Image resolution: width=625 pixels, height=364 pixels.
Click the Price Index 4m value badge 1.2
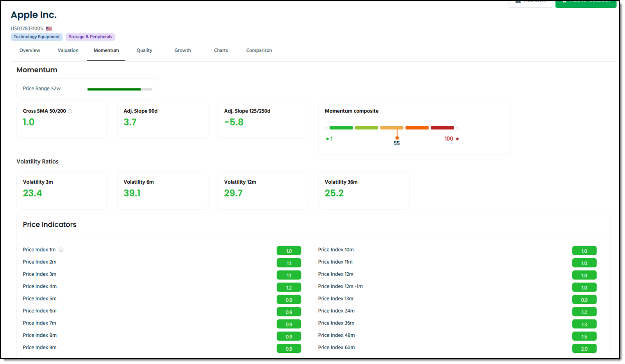(289, 288)
